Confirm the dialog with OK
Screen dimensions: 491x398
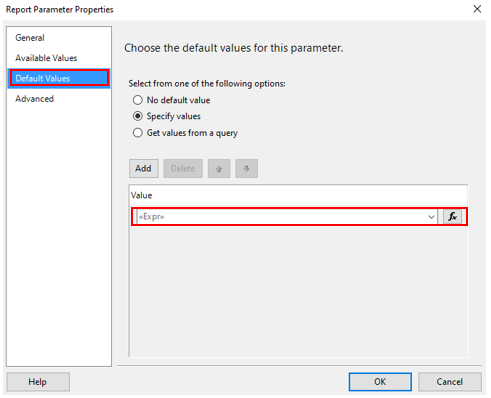coord(380,382)
